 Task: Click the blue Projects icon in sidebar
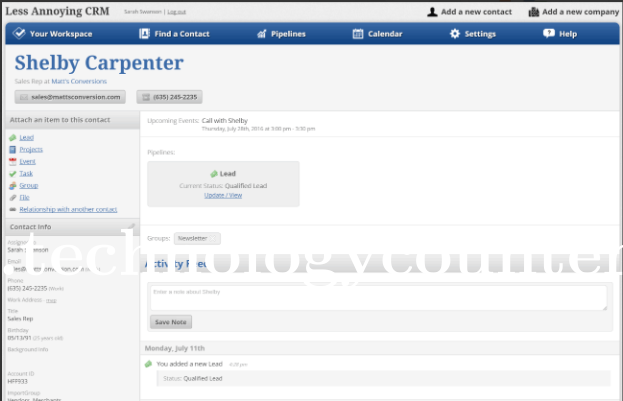(13, 149)
